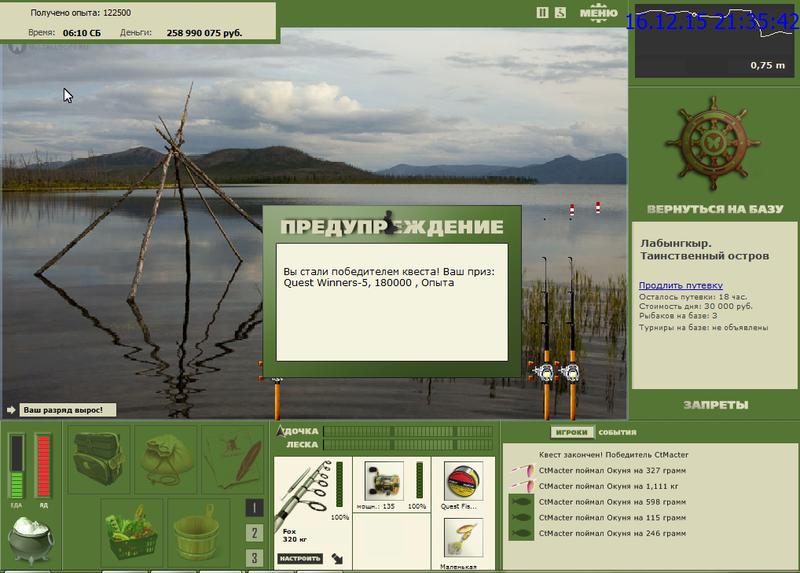Click the right red-white float on water
The height and width of the screenshot is (573, 800).
(597, 207)
